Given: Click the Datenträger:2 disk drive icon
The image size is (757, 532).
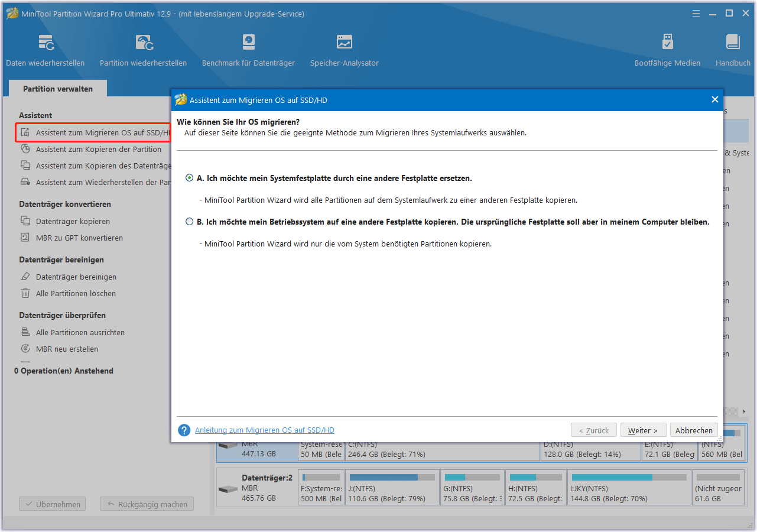Looking at the screenshot, I should pyautogui.click(x=228, y=489).
